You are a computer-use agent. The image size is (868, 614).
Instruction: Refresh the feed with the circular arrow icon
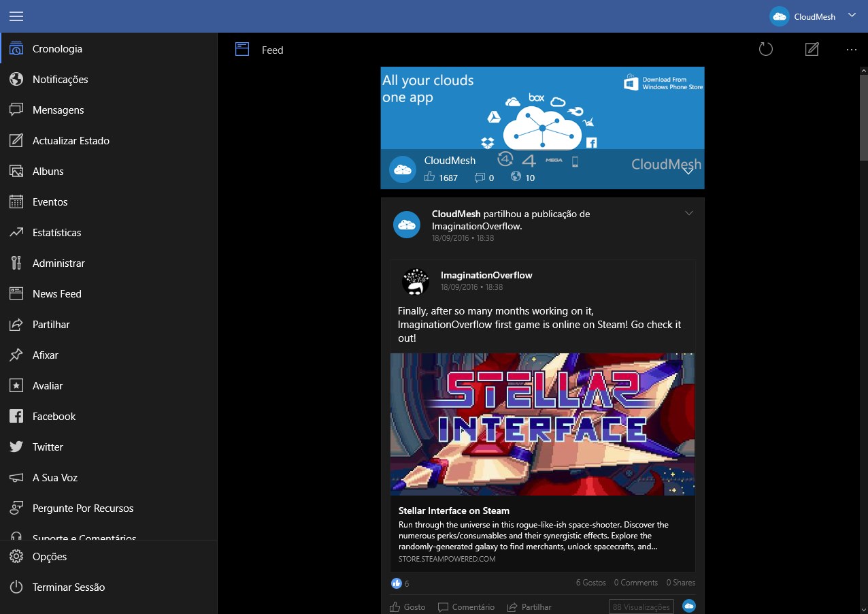(x=765, y=49)
